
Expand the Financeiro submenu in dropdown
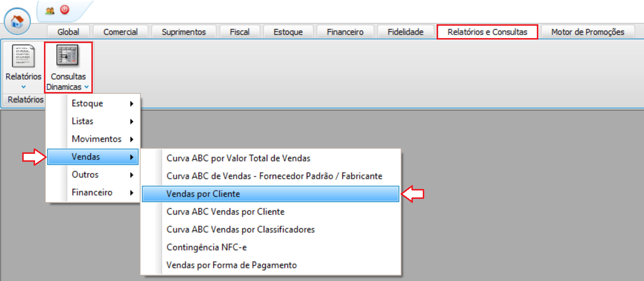pyautogui.click(x=92, y=192)
